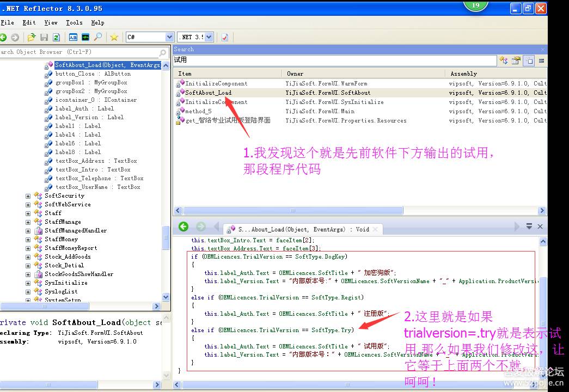
Task: Toggle the search member filter icon
Action: coord(516,60)
